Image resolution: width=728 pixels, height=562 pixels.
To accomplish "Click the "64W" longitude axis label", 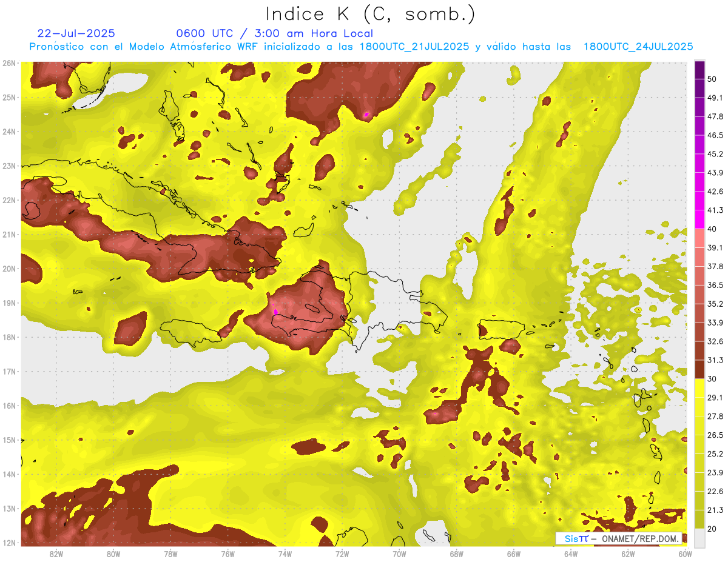I will [571, 554].
